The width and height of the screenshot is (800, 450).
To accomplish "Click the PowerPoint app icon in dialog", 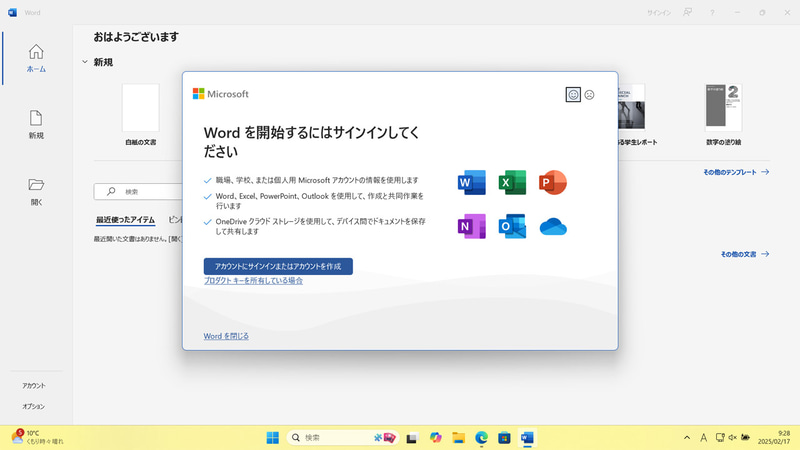I will tap(553, 183).
